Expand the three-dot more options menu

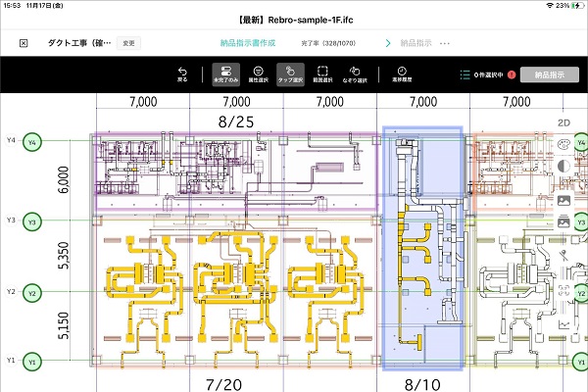[x=445, y=43]
